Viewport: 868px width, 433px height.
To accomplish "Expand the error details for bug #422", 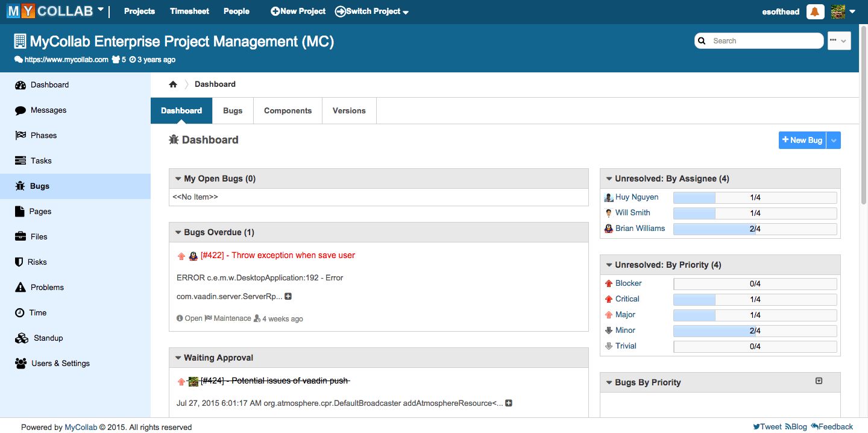I will [288, 296].
